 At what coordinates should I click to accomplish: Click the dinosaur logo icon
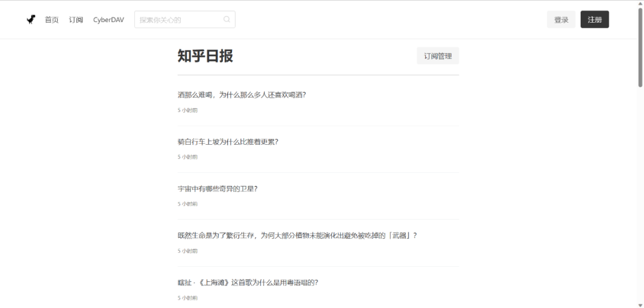coord(31,19)
